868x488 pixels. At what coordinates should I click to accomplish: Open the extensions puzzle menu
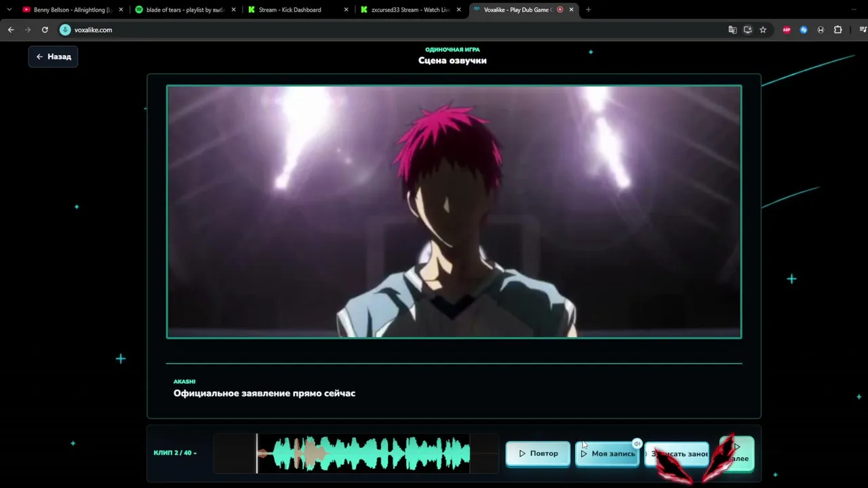pos(838,30)
